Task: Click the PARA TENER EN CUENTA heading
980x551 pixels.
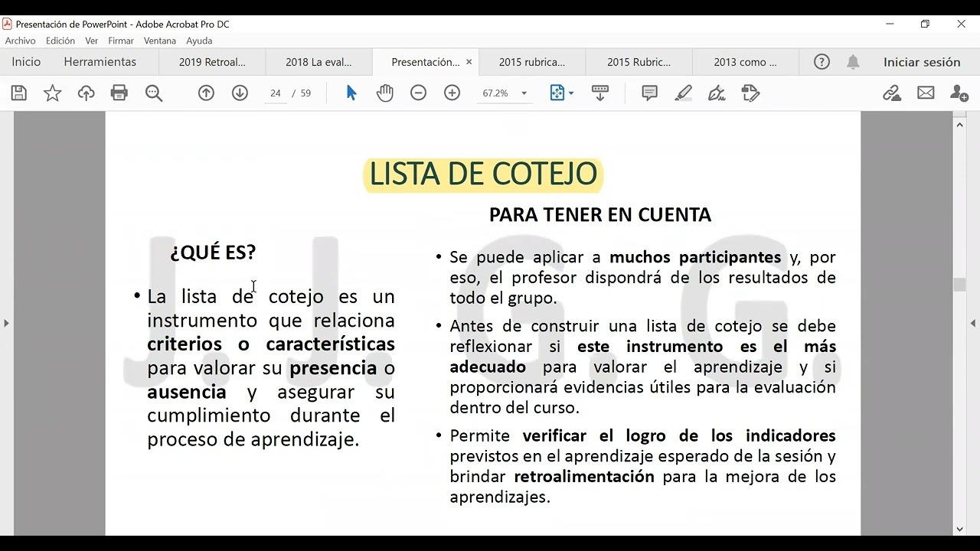Action: (600, 215)
